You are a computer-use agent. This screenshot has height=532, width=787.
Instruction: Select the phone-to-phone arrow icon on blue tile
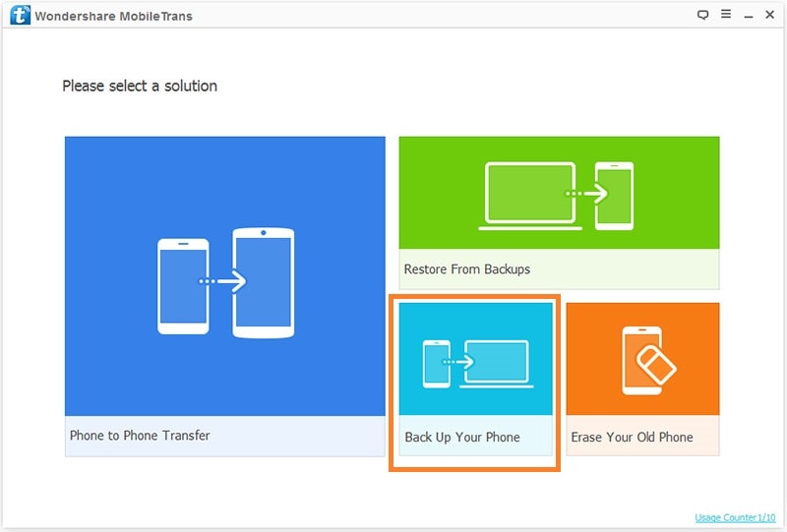[225, 282]
